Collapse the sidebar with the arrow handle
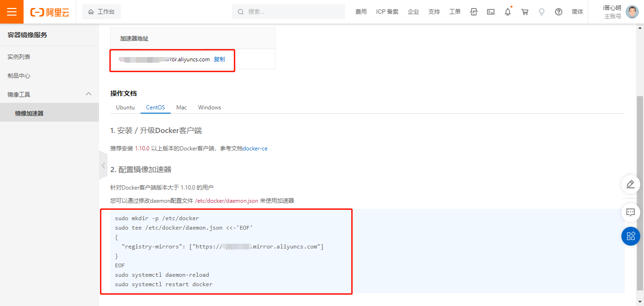644x306 pixels. click(x=103, y=165)
